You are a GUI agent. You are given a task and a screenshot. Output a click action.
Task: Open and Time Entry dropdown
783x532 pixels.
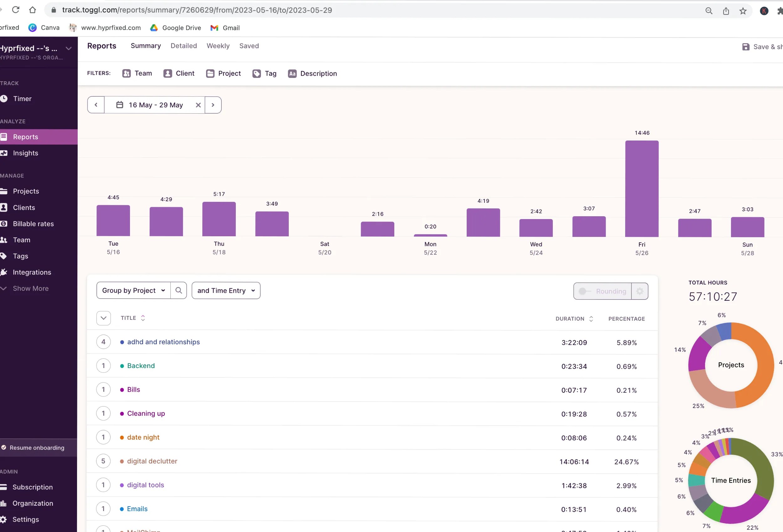click(226, 291)
